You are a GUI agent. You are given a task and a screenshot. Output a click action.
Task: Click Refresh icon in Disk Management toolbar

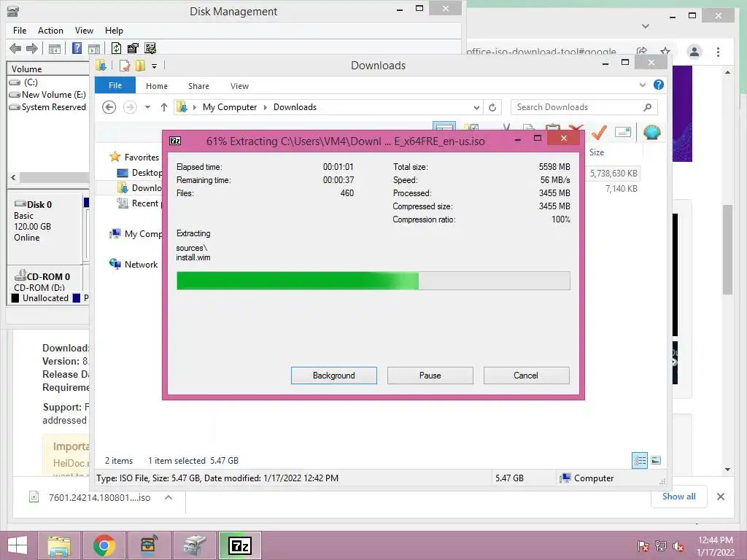point(116,48)
